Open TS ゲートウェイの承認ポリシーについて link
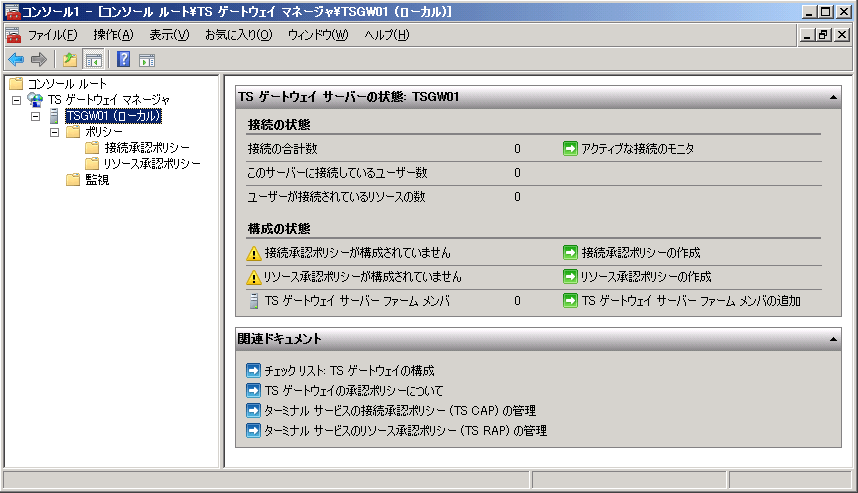The width and height of the screenshot is (858, 493). pyautogui.click(x=354, y=391)
